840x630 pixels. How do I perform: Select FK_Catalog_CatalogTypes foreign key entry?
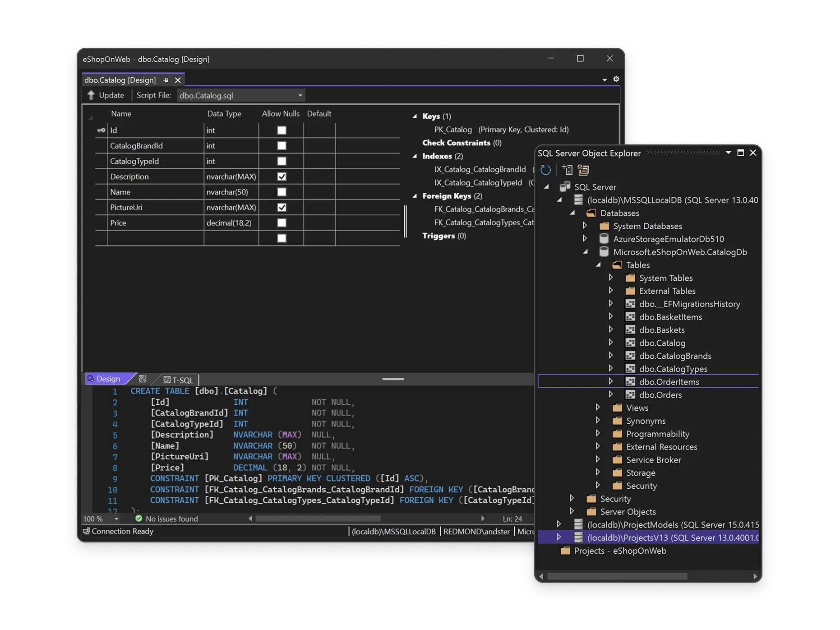[484, 222]
